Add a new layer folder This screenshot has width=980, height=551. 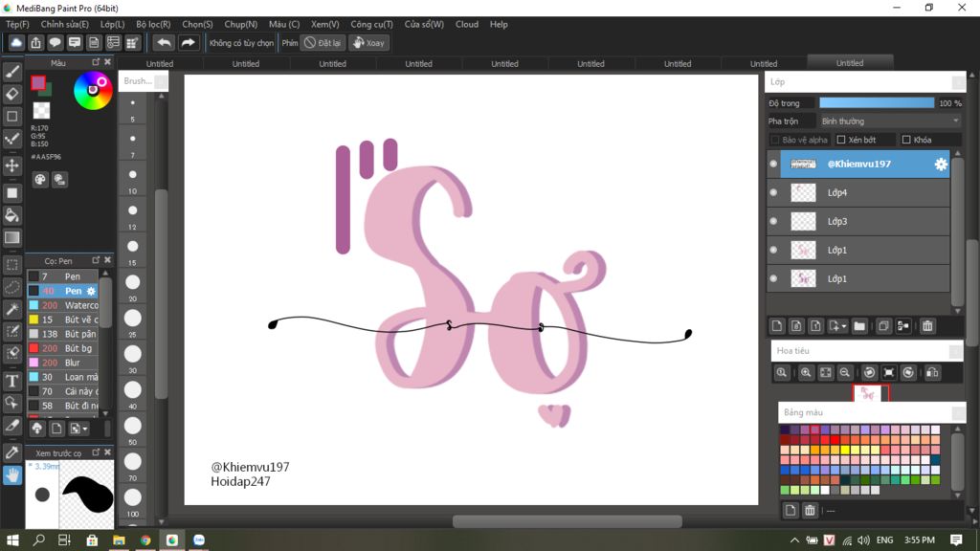pos(859,326)
